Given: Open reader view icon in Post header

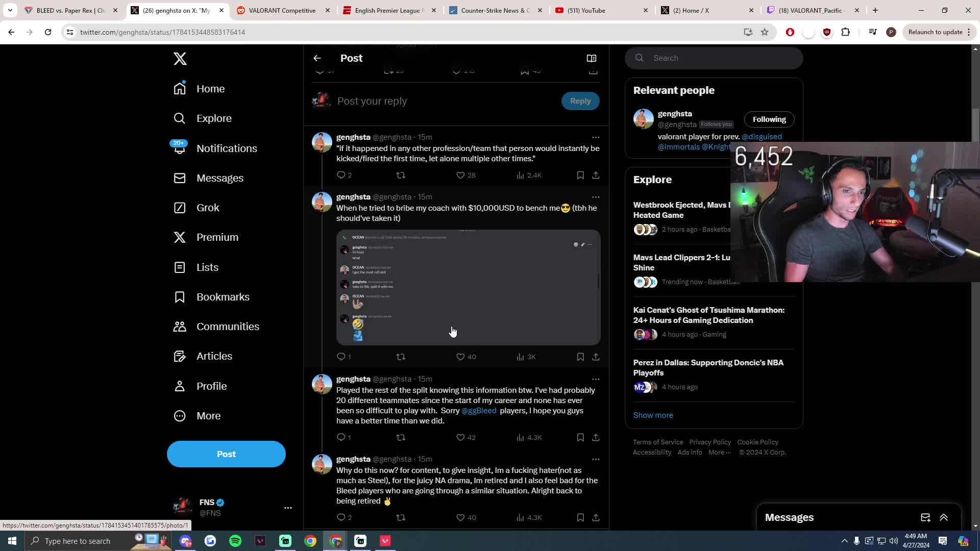Looking at the screenshot, I should click(x=592, y=58).
